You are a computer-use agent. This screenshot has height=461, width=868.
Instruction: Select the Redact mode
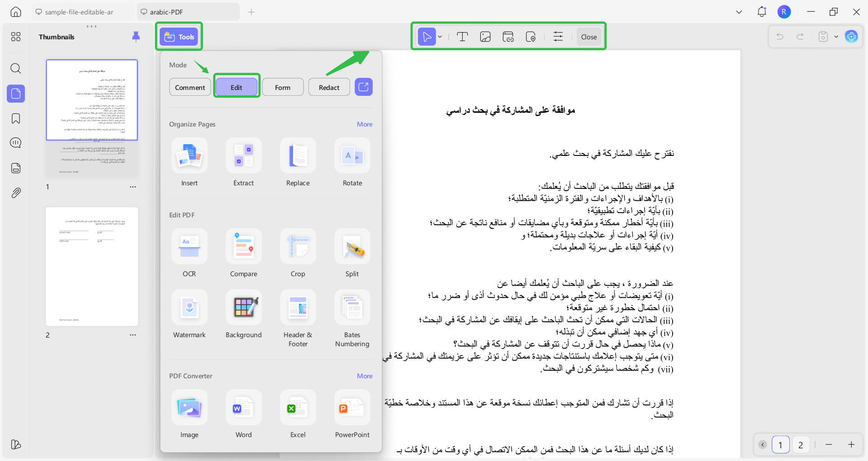[329, 87]
